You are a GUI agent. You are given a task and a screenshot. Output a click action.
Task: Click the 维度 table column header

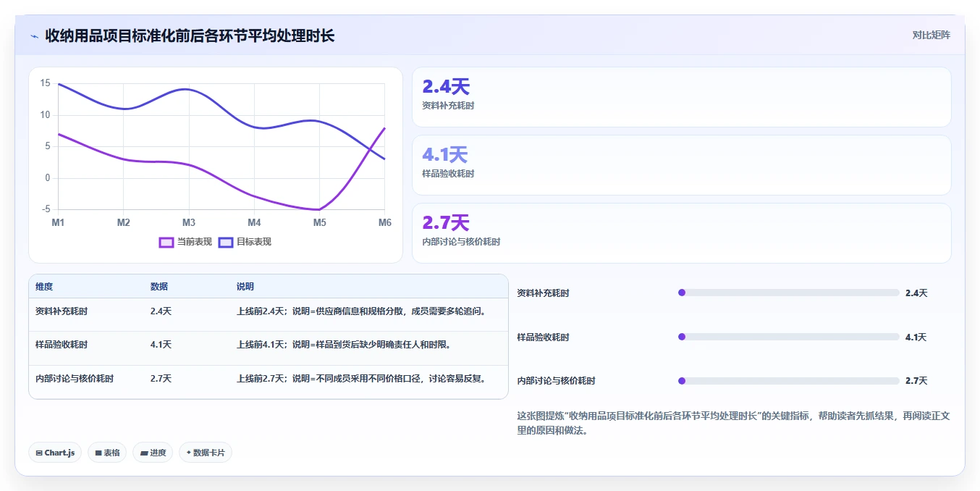click(x=44, y=287)
